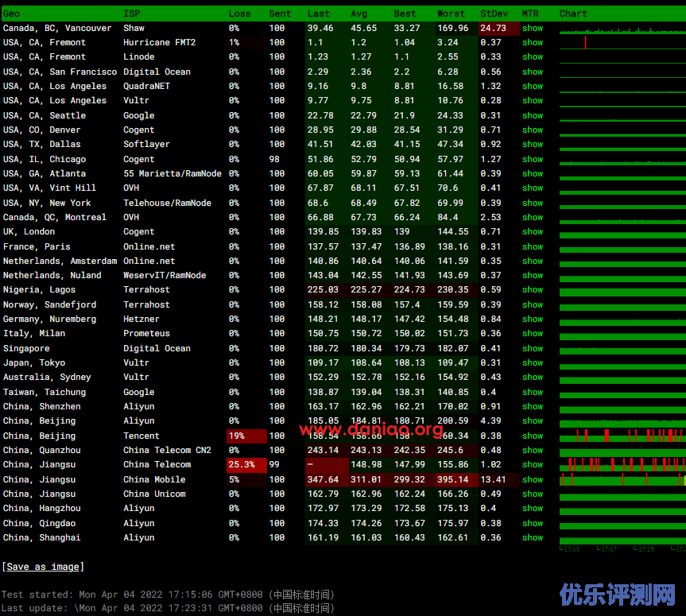Viewport: 686px width, 616px height.
Task: Select the 'China, Hangzhou' geo cell
Action: coord(41,509)
